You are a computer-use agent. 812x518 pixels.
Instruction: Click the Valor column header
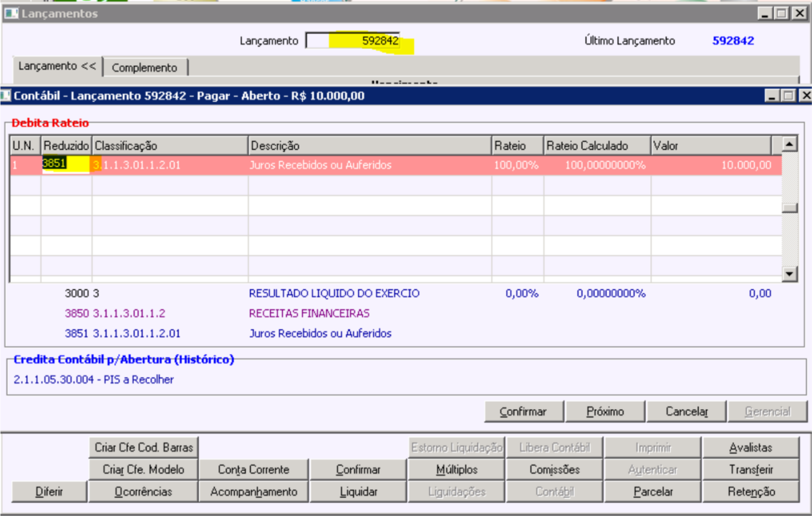pyautogui.click(x=711, y=145)
